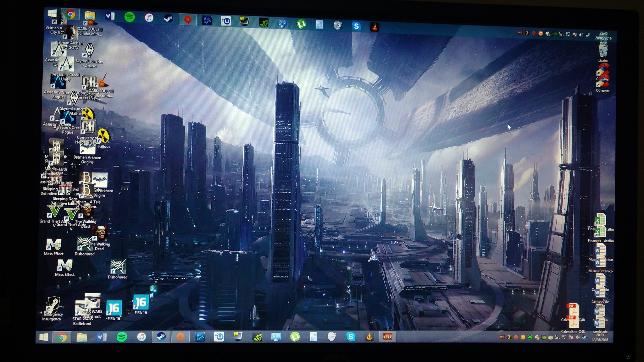Open NVIDIA GeForce Experience in top taskbar
This screenshot has height=362, width=644.
click(264, 23)
